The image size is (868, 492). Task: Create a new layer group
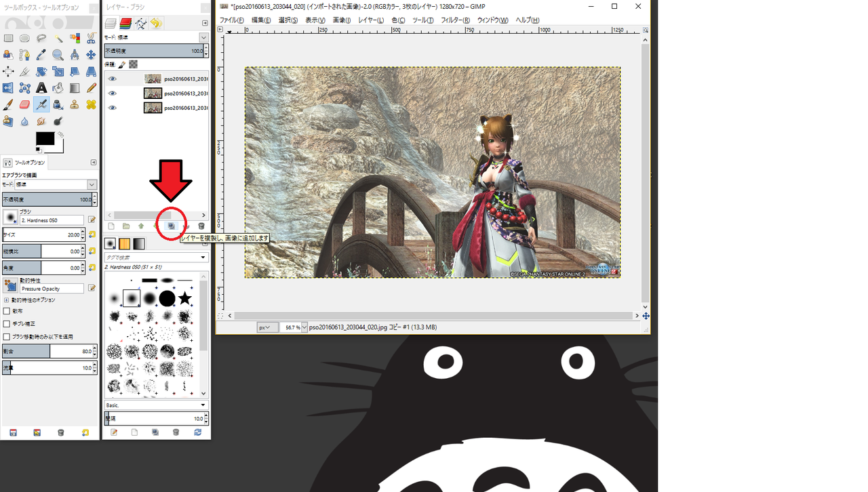pos(126,226)
